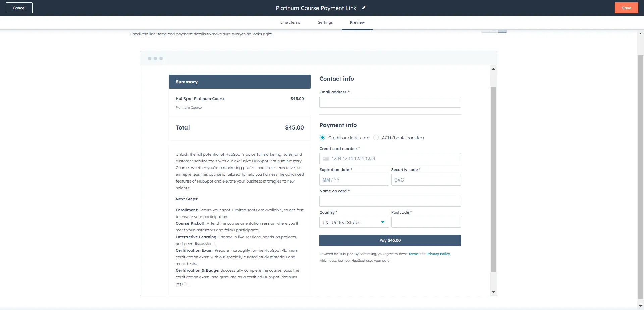Select ACH (bank transfer) as payment method
The height and width of the screenshot is (310, 644).
click(x=377, y=137)
